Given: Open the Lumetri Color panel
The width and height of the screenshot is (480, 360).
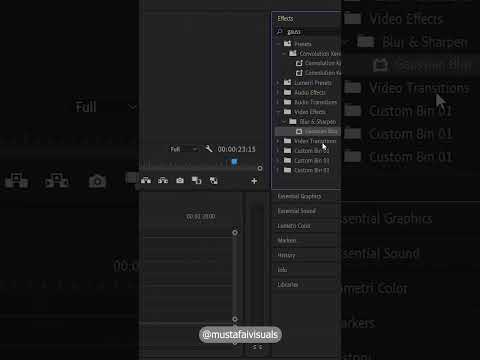Looking at the screenshot, I should pos(294,226).
